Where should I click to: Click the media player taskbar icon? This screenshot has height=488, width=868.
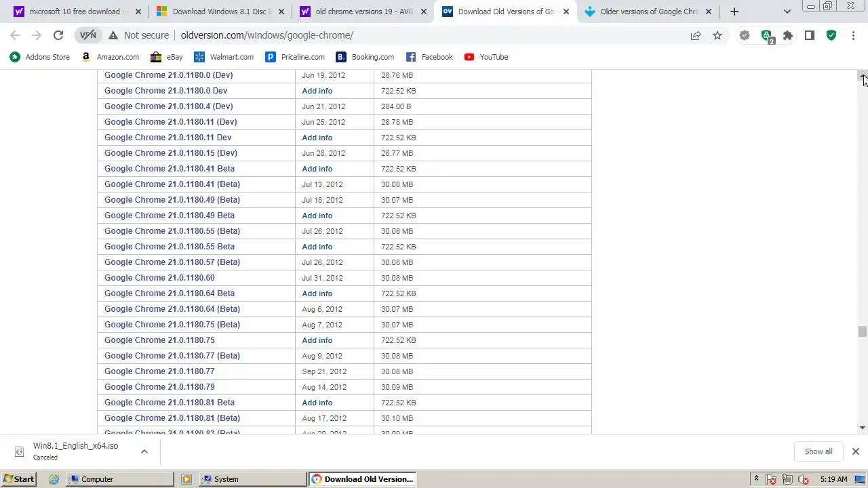[x=186, y=479]
